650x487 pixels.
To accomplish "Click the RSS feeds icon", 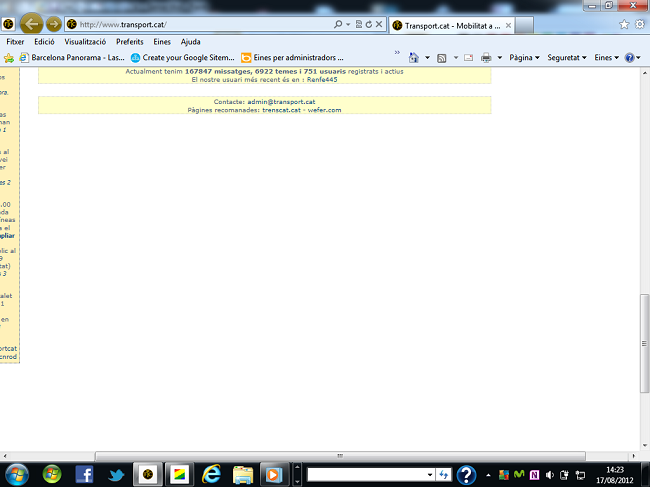I will pos(442,58).
